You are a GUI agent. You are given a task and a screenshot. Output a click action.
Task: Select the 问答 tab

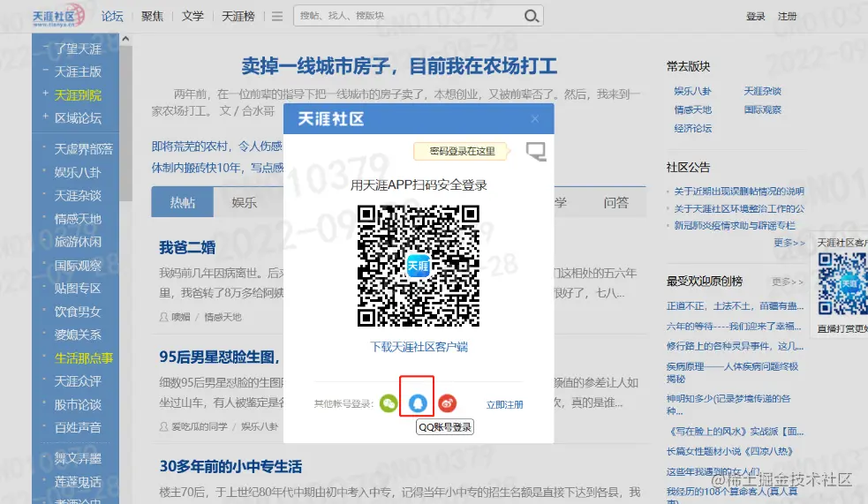pyautogui.click(x=615, y=202)
